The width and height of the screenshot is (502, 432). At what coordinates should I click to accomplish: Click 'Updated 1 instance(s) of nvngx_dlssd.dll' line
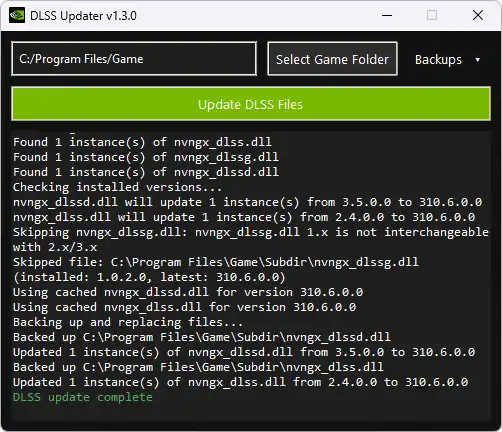coord(244,352)
